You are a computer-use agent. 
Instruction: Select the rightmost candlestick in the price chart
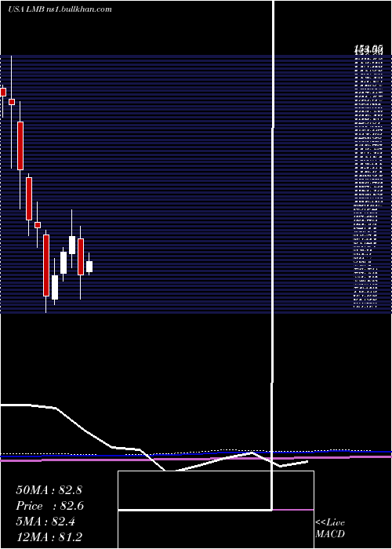coord(89,266)
